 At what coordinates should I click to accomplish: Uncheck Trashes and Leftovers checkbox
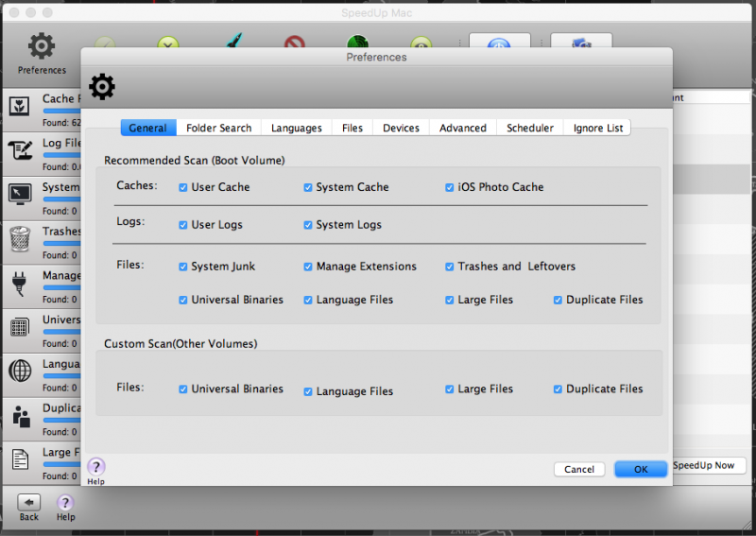450,267
